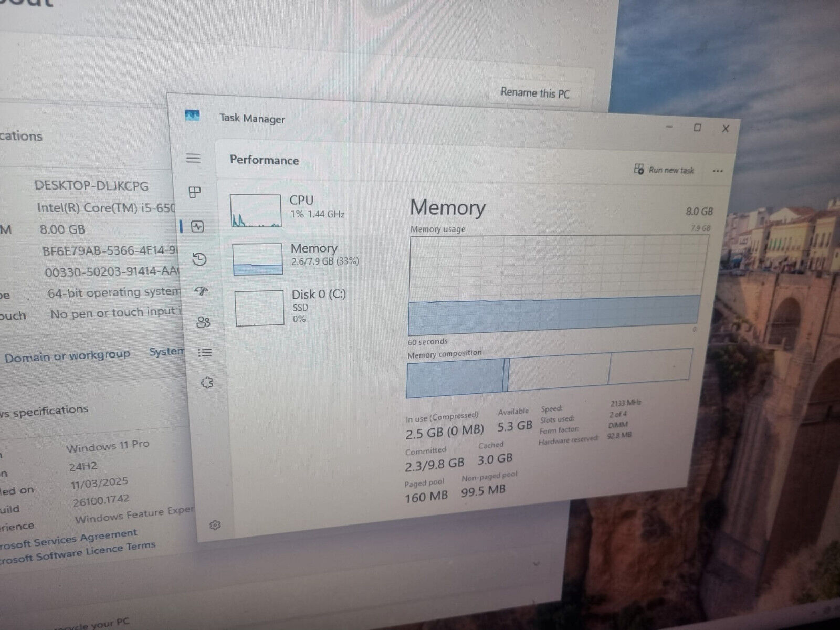Maximize the Task Manager window
The height and width of the screenshot is (630, 840).
697,128
